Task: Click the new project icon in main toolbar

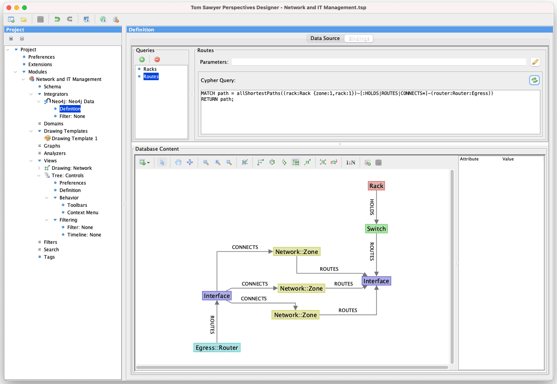Action: 11,19
